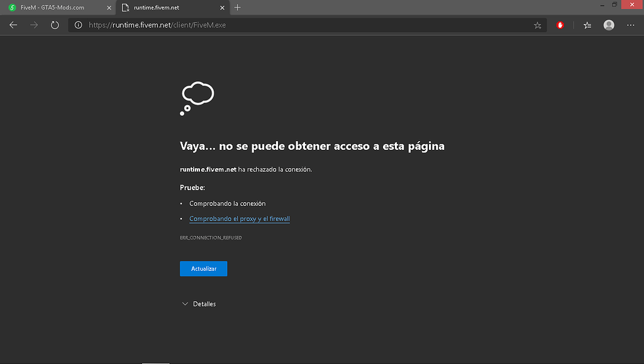Click the broken cloud error illustration
The image size is (644, 364).
(197, 98)
